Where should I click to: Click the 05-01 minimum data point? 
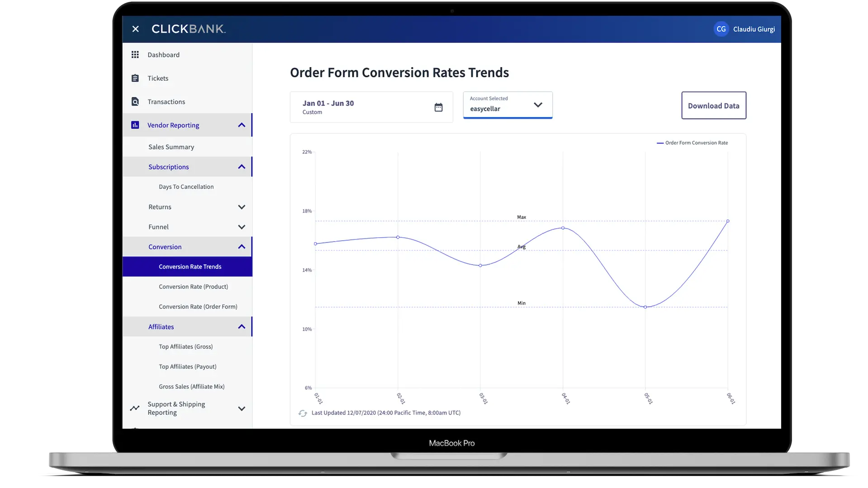[x=645, y=307]
